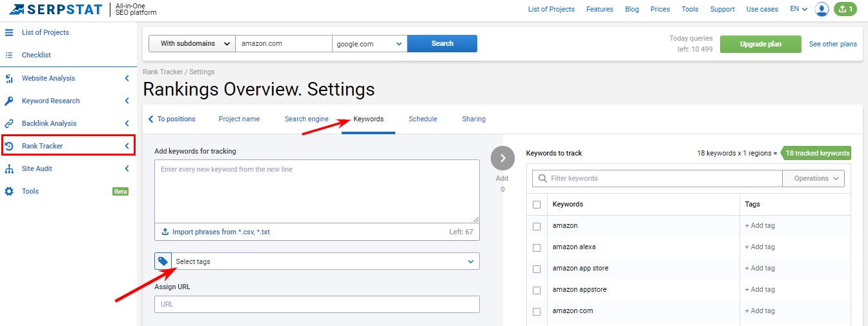The width and height of the screenshot is (868, 326).
Task: Expand the Website Analysis chevron
Action: click(x=127, y=78)
